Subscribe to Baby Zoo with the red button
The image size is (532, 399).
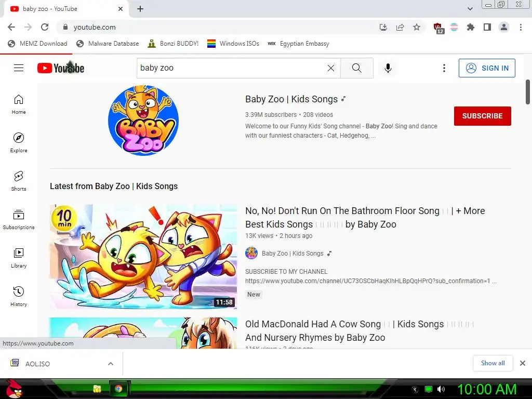point(483,116)
